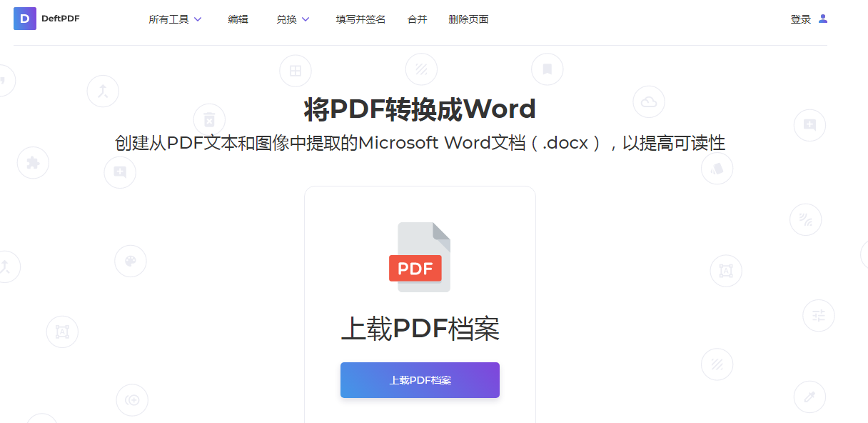Click the 登录 link
The image size is (868, 423).
pyautogui.click(x=800, y=19)
